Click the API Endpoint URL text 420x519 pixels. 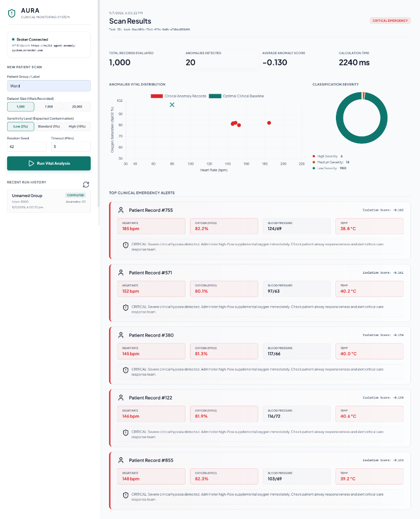[44, 48]
